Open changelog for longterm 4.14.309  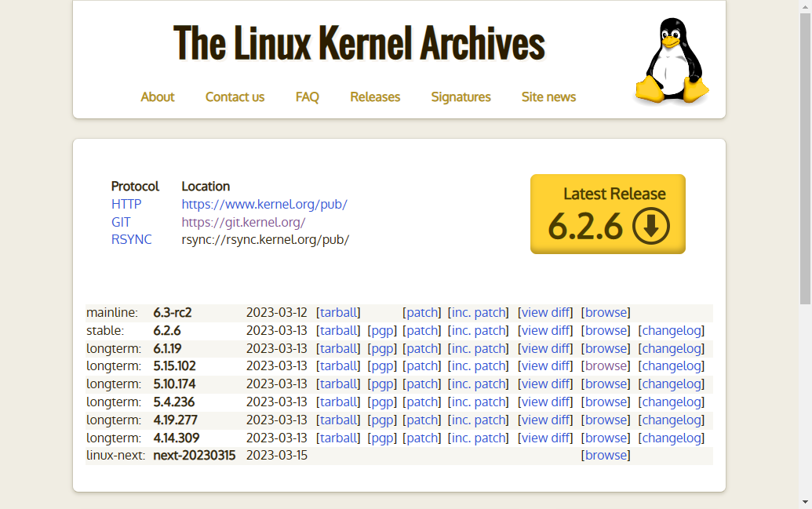click(x=671, y=438)
